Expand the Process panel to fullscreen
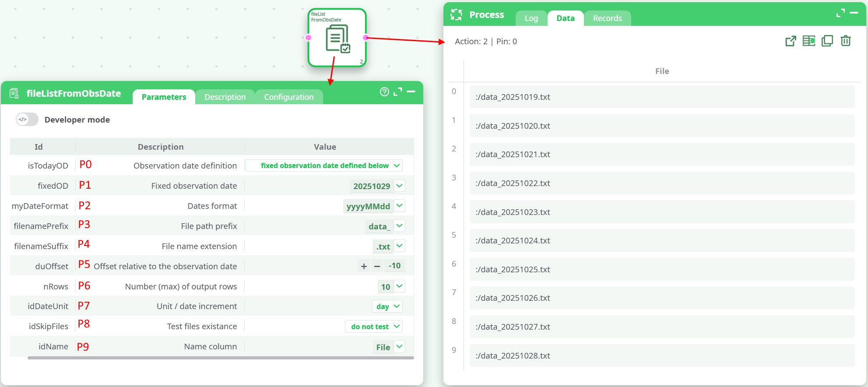The height and width of the screenshot is (387, 868). tap(840, 14)
